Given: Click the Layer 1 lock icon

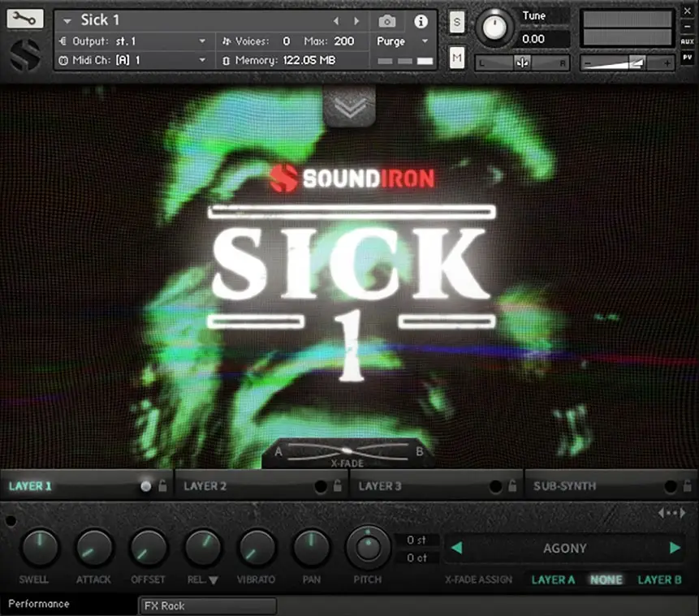Looking at the screenshot, I should point(162,486).
